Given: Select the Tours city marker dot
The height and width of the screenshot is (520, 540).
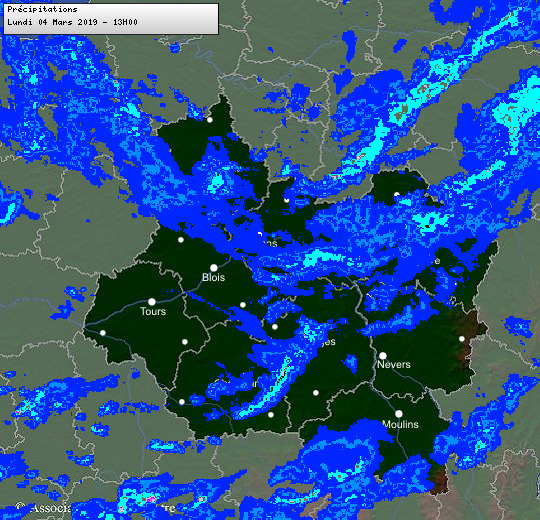Looking at the screenshot, I should 152,302.
